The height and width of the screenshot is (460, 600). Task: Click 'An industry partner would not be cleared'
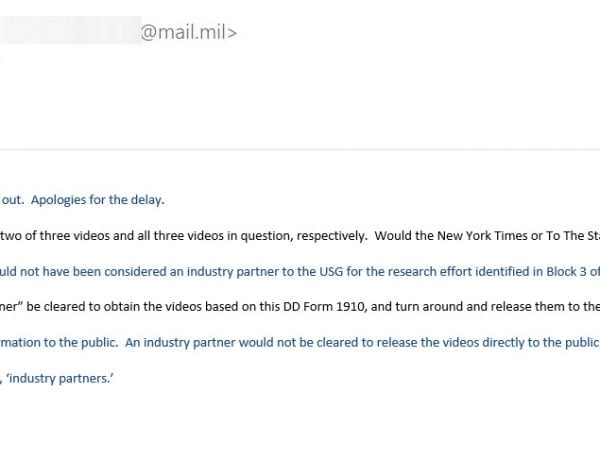[x=241, y=343]
